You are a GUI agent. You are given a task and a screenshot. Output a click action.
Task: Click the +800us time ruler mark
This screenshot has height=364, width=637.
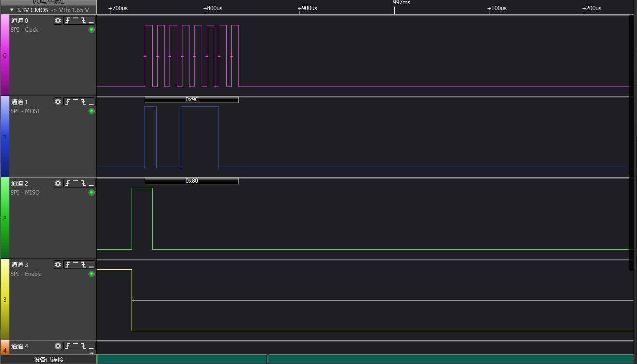[x=213, y=8]
